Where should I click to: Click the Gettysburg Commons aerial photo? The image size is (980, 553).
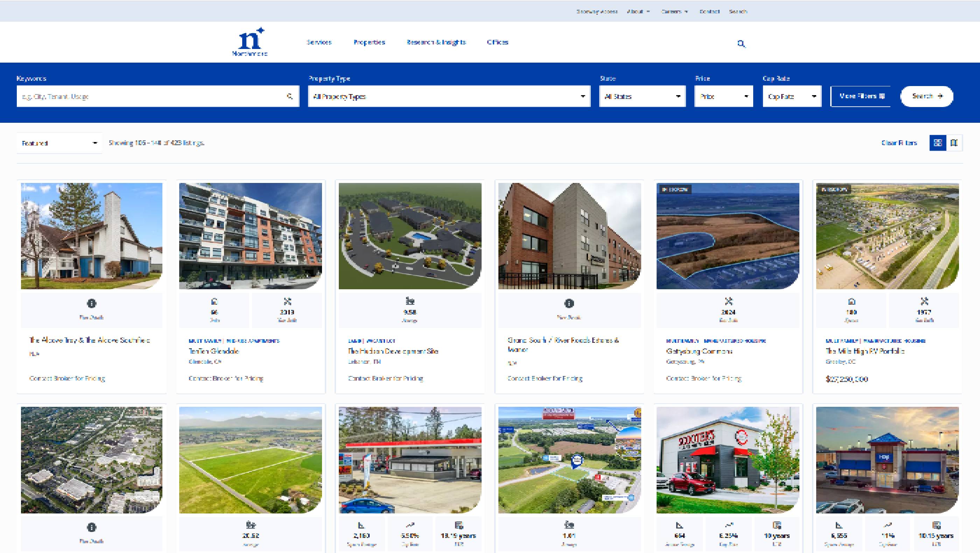(728, 236)
